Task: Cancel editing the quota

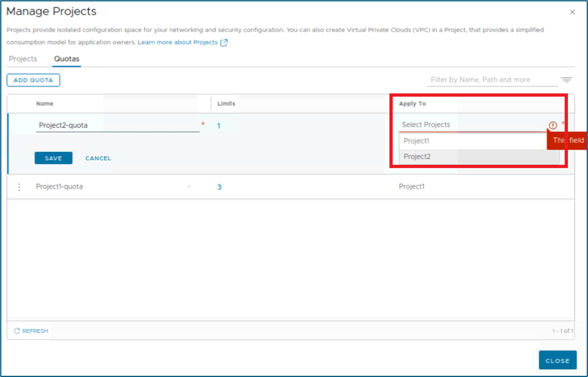Action: [98, 158]
